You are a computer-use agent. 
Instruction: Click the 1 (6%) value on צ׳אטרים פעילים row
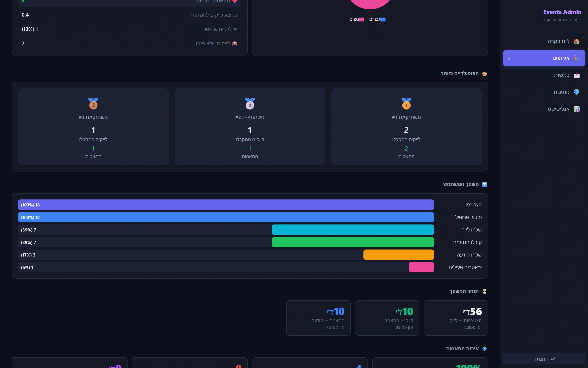pos(27,268)
